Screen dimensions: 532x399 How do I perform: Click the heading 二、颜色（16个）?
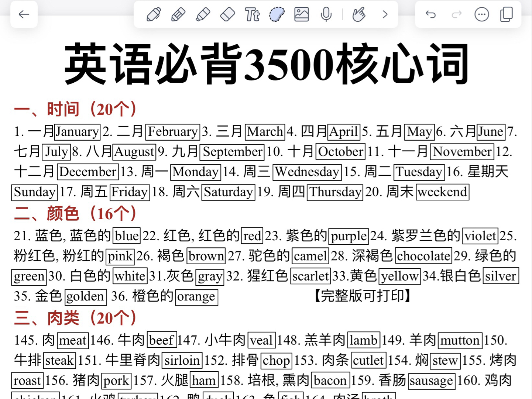(76, 213)
